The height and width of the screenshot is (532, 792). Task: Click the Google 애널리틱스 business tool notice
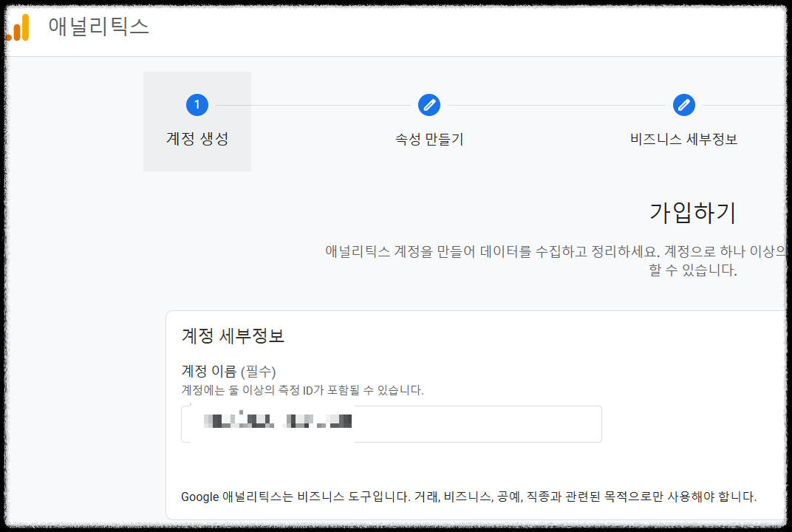coord(468,497)
